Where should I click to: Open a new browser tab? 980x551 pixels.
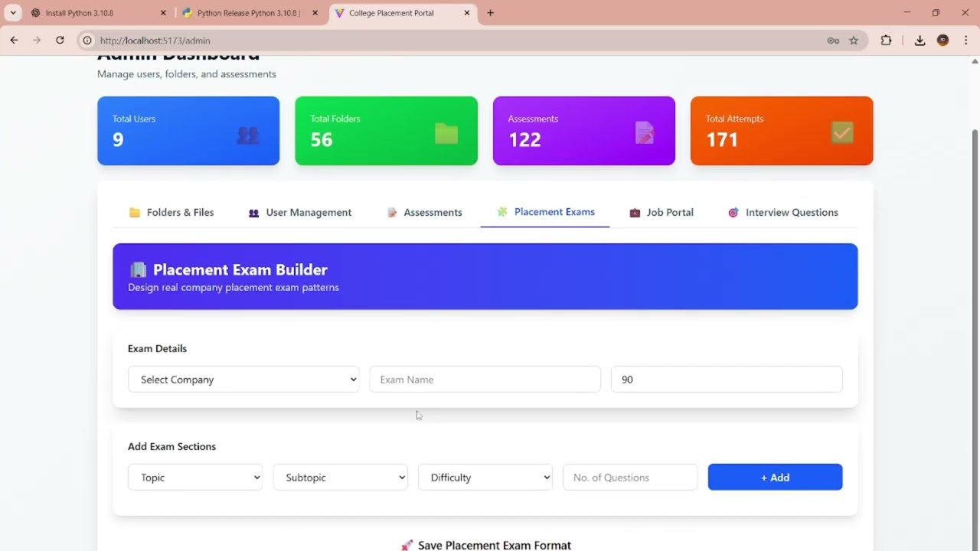[x=490, y=13]
